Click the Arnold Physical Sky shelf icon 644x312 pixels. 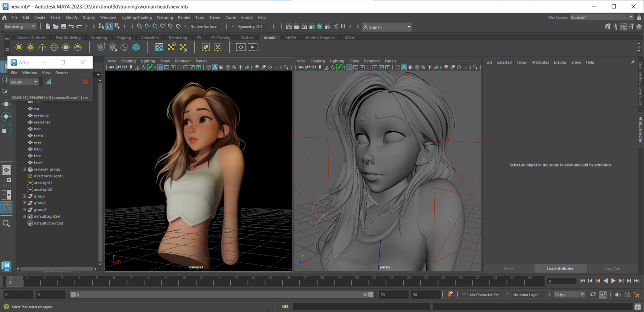[x=78, y=47]
